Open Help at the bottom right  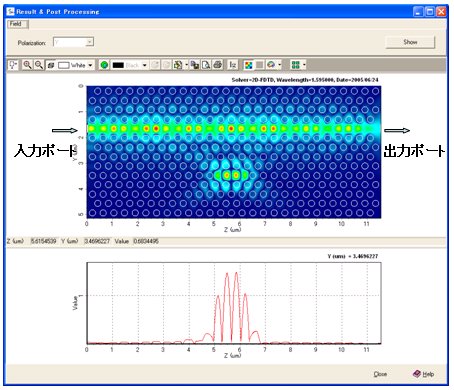pos(424,374)
